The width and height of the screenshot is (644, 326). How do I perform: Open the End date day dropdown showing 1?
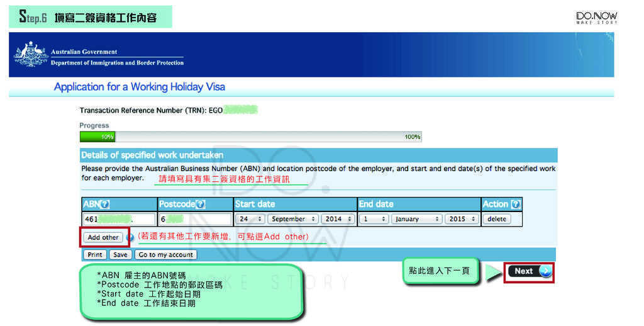click(374, 219)
